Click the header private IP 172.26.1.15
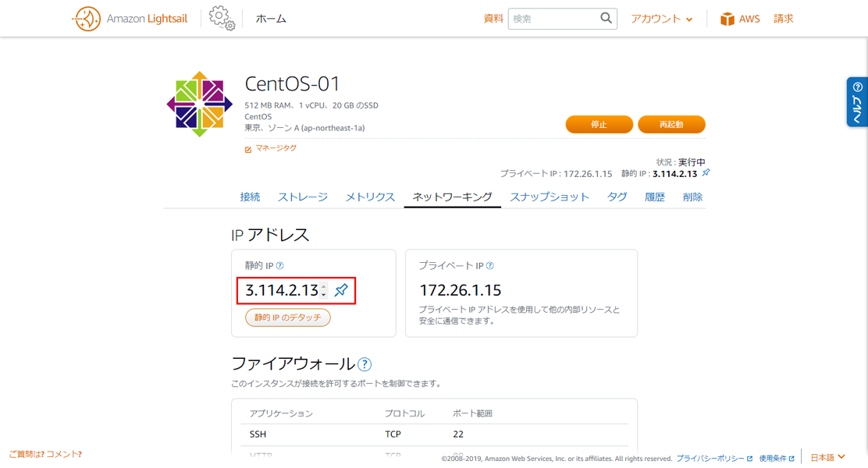This screenshot has width=868, height=468. click(588, 174)
